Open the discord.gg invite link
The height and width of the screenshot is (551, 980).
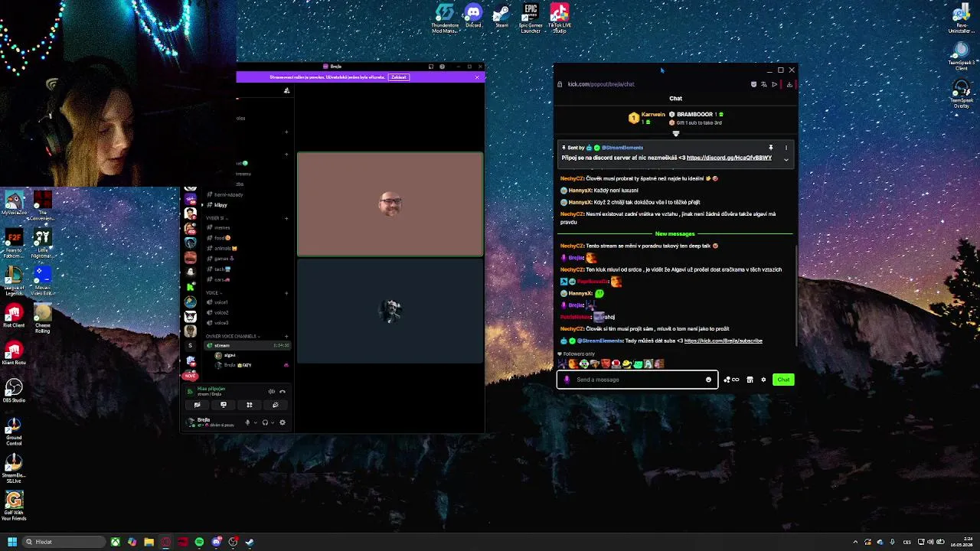pos(729,158)
